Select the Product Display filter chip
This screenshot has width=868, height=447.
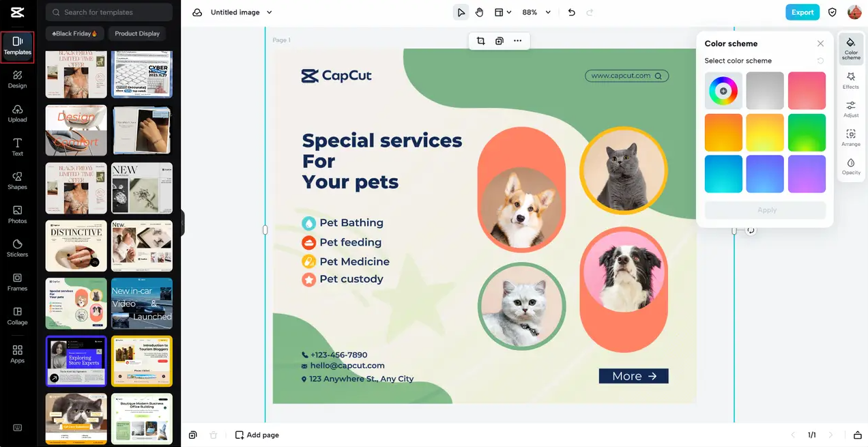tap(137, 33)
